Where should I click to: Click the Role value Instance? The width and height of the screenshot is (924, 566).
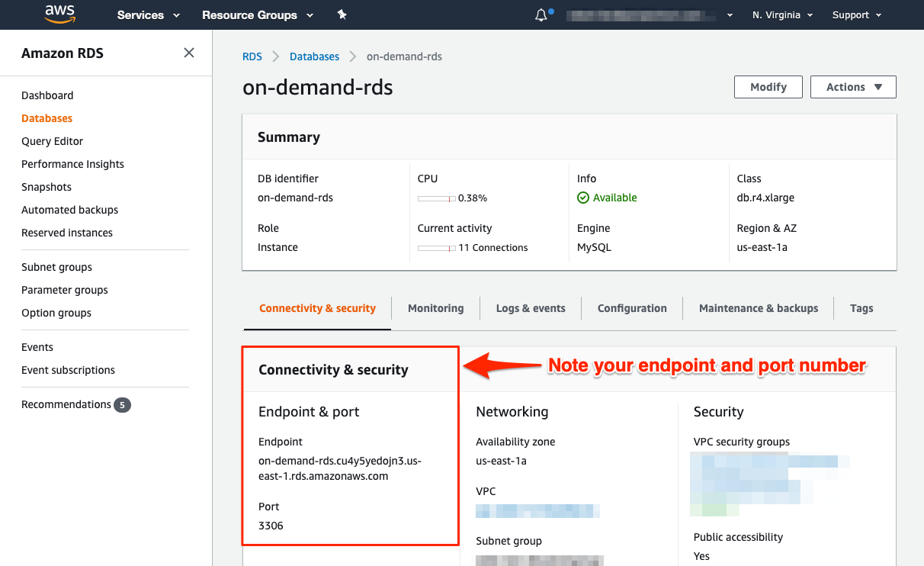pos(278,247)
